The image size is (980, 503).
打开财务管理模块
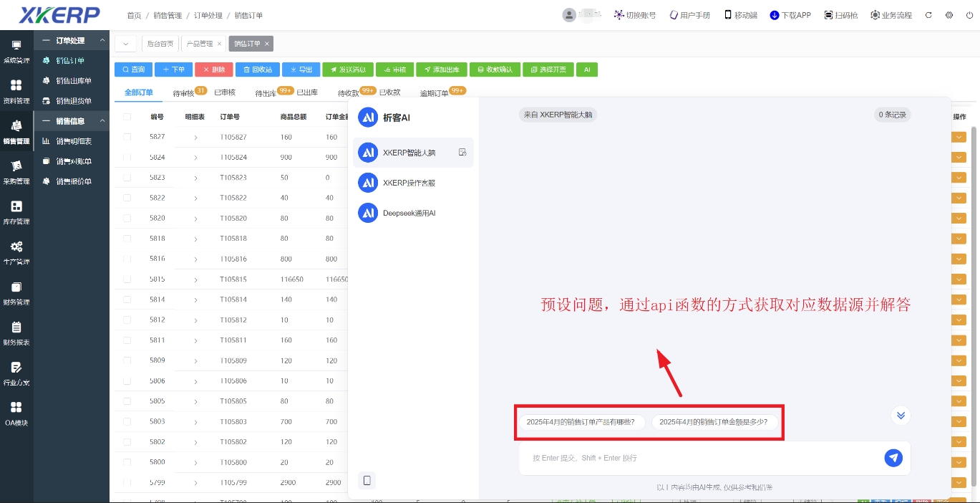pyautogui.click(x=16, y=292)
